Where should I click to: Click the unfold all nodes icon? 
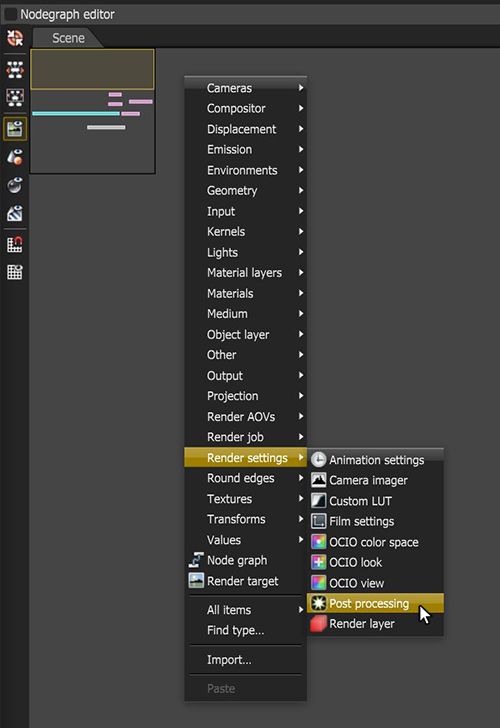[x=15, y=70]
